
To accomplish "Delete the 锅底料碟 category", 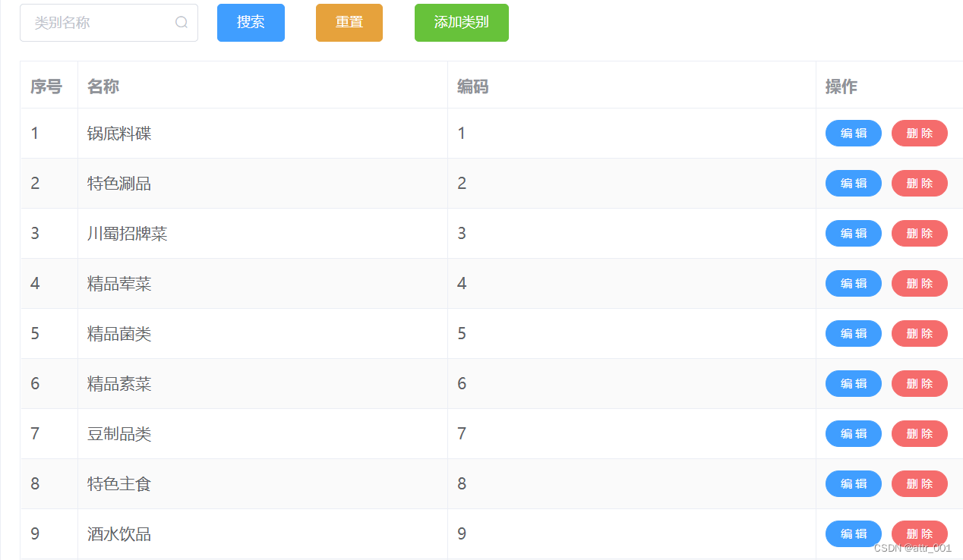I will pyautogui.click(x=919, y=133).
